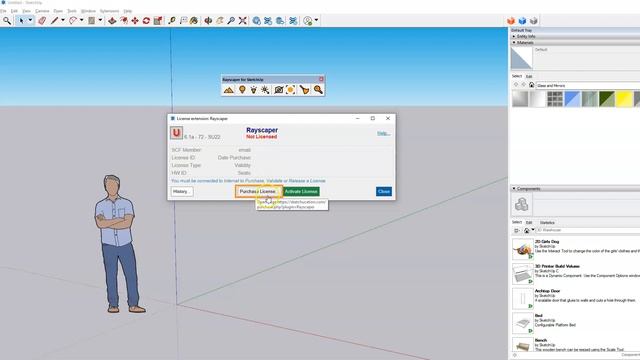Open the Edit menu

pos(14,11)
